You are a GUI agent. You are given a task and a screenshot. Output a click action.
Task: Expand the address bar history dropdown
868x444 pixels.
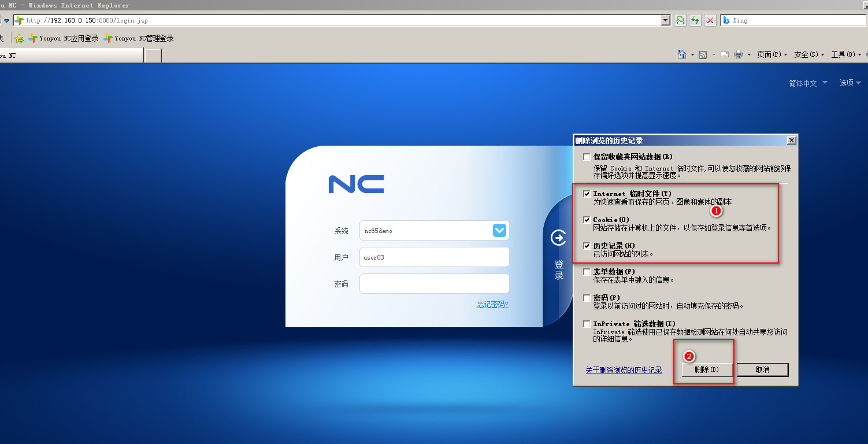pyautogui.click(x=666, y=20)
